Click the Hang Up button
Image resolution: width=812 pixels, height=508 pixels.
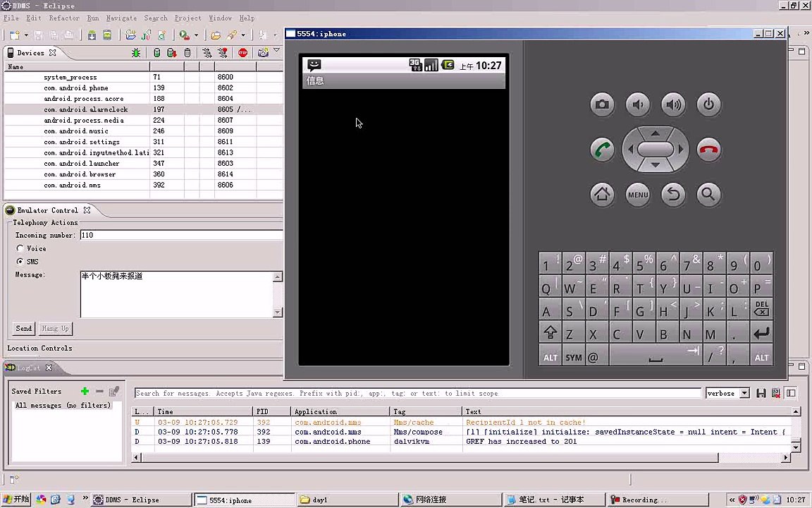[x=55, y=328]
